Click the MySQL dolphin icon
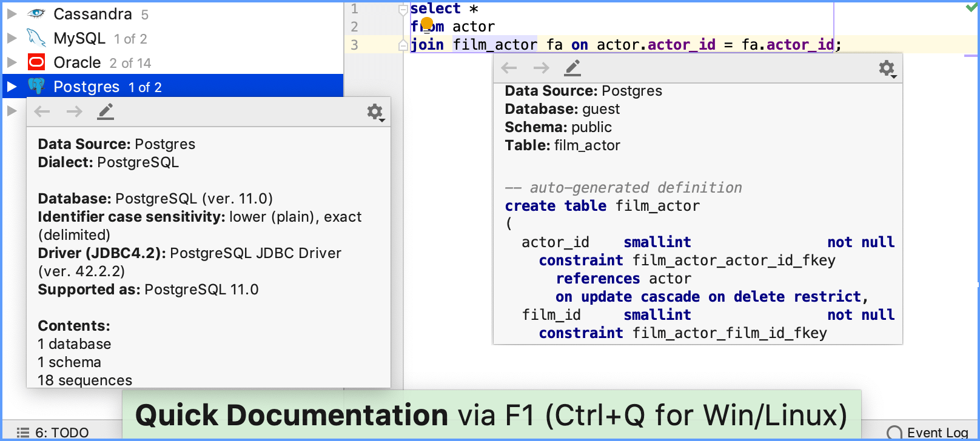 (36, 38)
